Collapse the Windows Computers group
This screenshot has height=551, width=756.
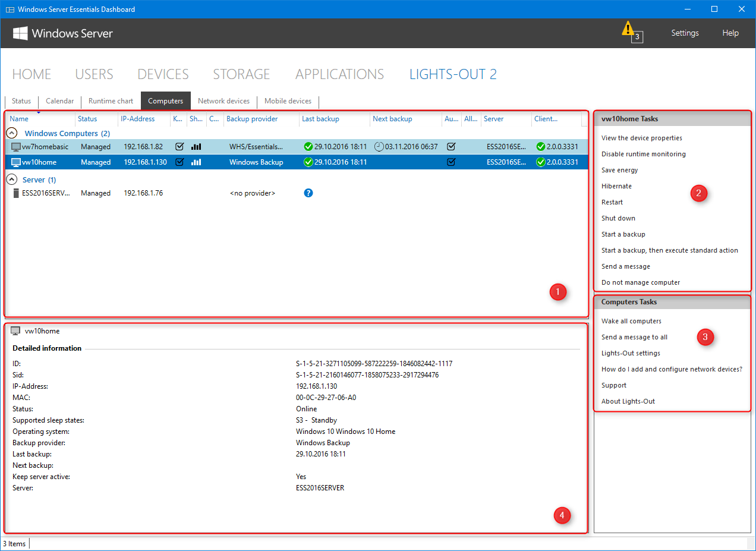point(11,134)
